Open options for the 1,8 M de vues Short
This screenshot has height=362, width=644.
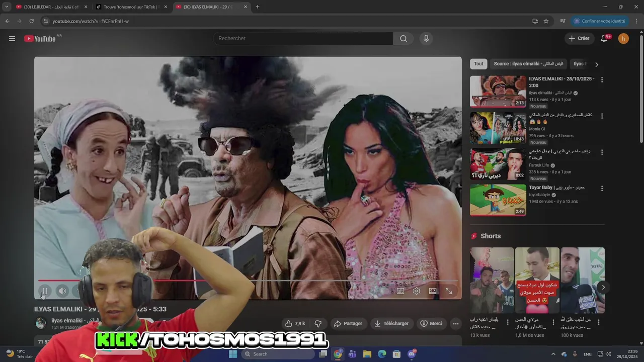(553, 322)
